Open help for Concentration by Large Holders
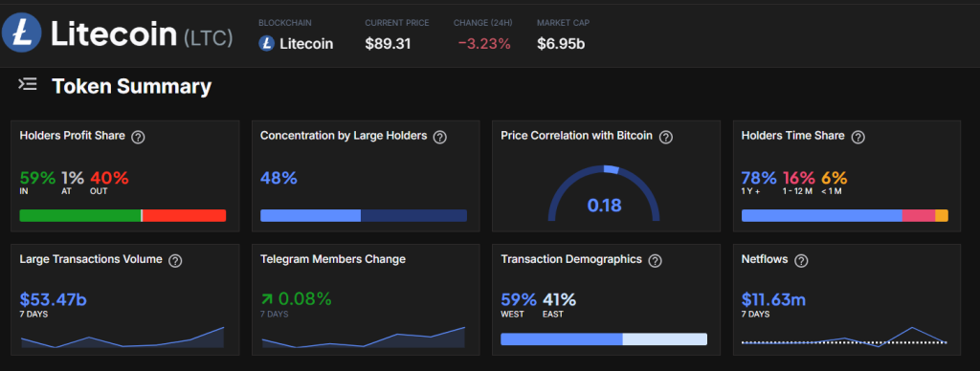The width and height of the screenshot is (980, 371). pyautogui.click(x=440, y=137)
